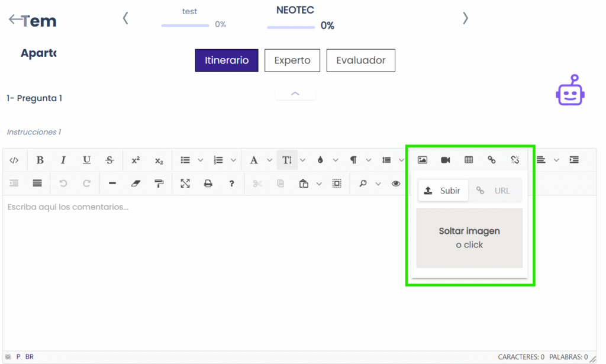Select all content icon
606x364 pixels.
pos(337,183)
